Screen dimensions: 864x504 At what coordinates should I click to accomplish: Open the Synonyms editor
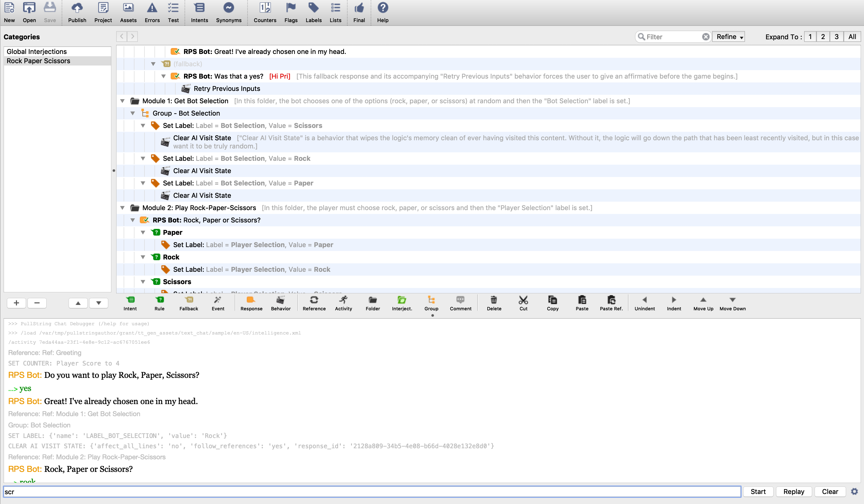coord(228,12)
